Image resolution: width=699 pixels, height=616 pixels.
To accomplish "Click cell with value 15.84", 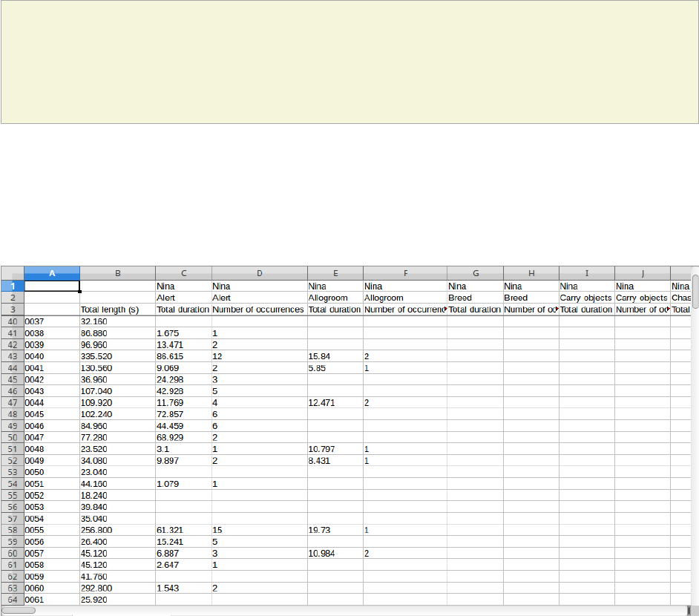I will (335, 356).
